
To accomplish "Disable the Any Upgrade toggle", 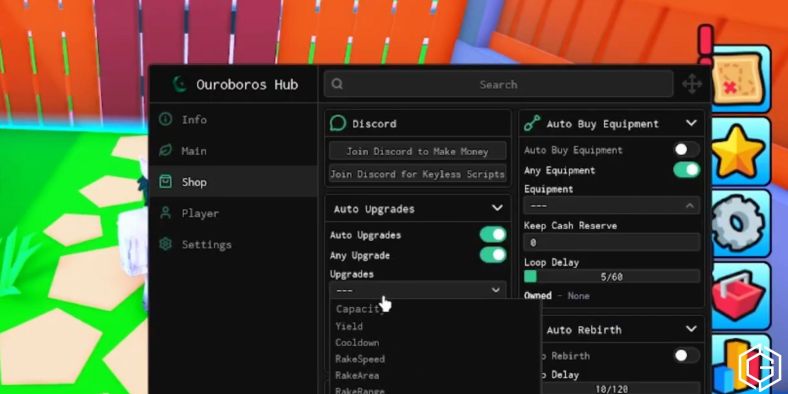I will pos(492,255).
